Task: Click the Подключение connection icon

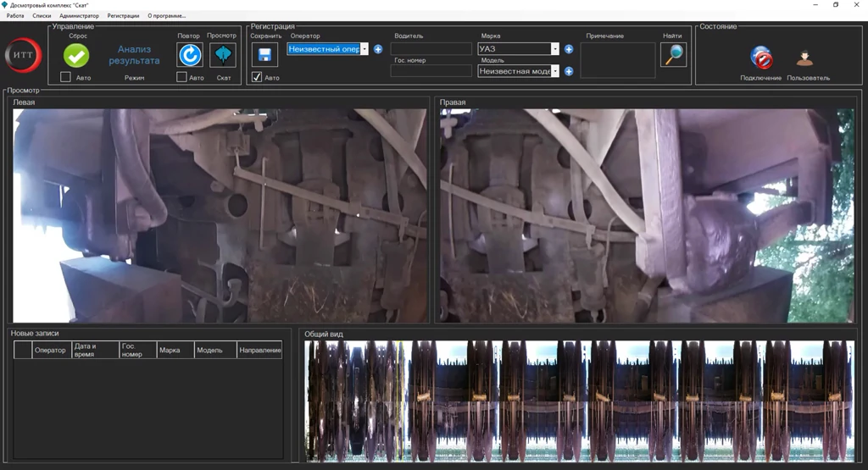Action: point(760,58)
